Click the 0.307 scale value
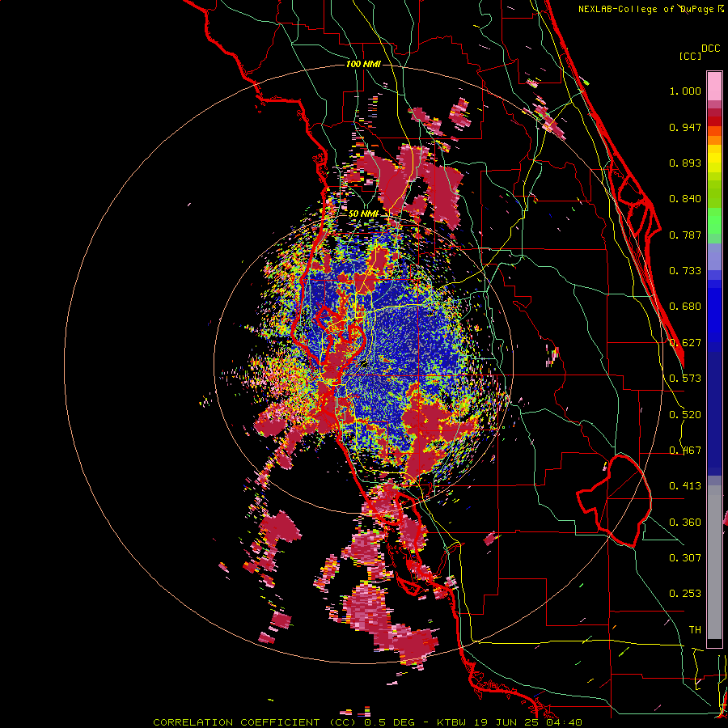Image resolution: width=728 pixels, height=728 pixels. coord(685,558)
